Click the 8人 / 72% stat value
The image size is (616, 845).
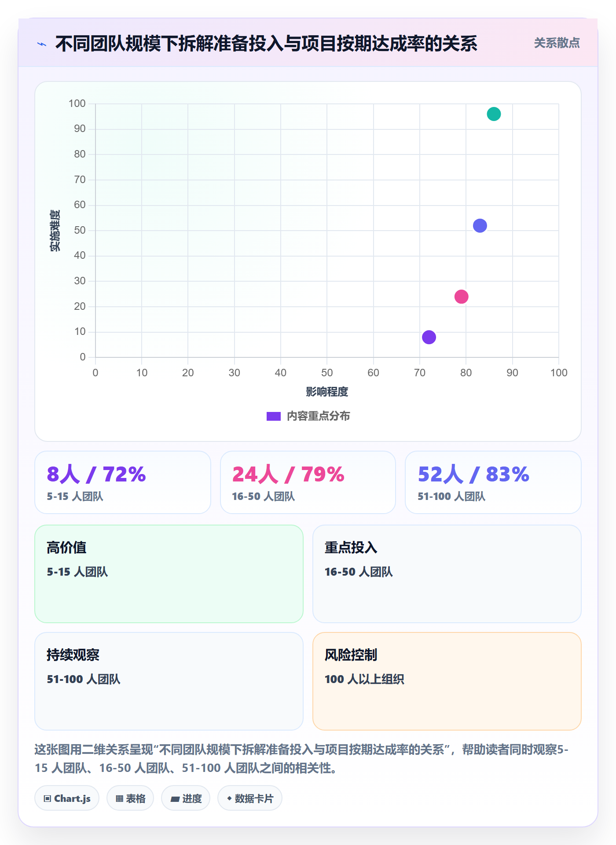(96, 474)
